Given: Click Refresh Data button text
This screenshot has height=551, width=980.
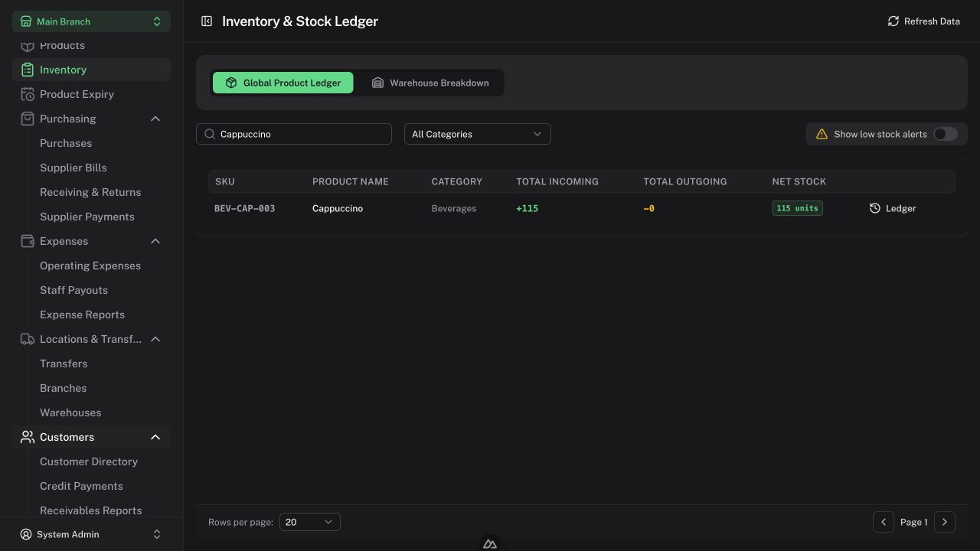Looking at the screenshot, I should pyautogui.click(x=932, y=21).
